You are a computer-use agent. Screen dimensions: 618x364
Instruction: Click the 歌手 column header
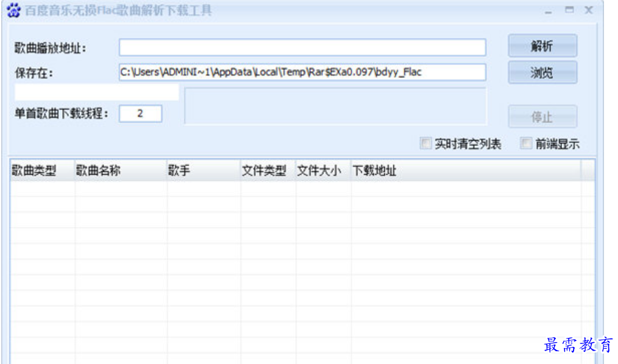coord(204,170)
